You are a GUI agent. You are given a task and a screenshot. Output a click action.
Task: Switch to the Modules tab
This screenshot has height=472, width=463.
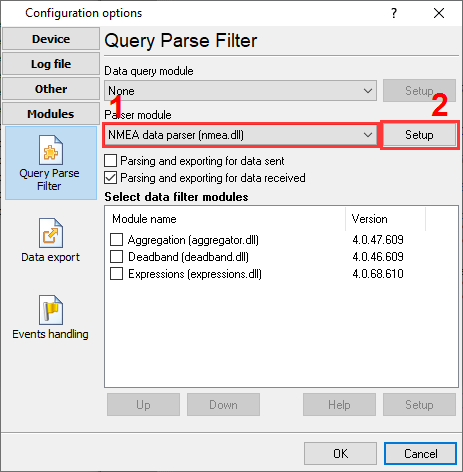51,114
